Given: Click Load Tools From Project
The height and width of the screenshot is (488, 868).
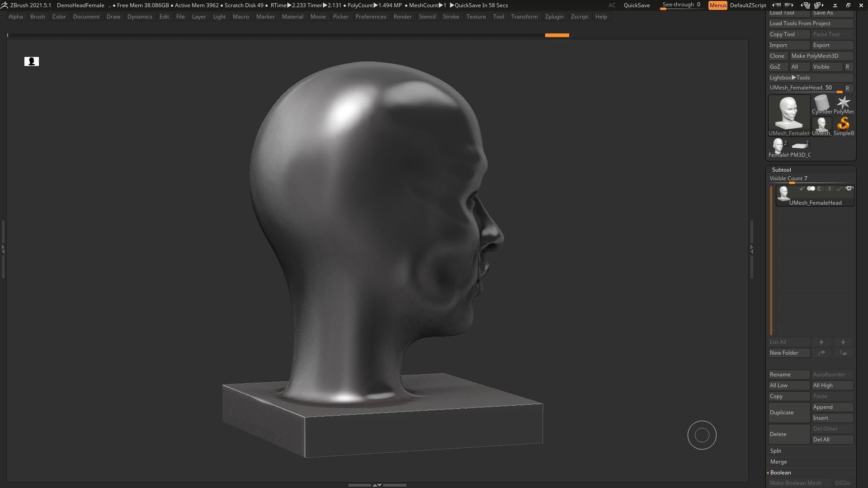Looking at the screenshot, I should click(x=811, y=23).
